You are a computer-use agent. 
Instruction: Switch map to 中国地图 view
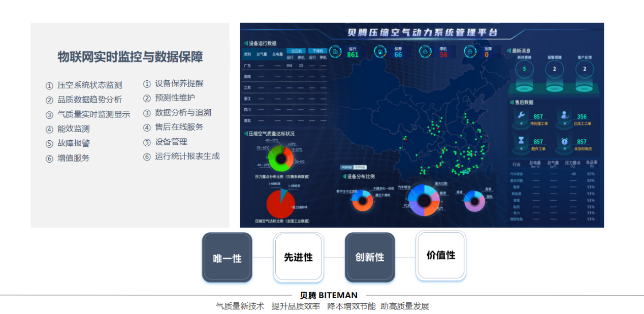[x=346, y=167]
